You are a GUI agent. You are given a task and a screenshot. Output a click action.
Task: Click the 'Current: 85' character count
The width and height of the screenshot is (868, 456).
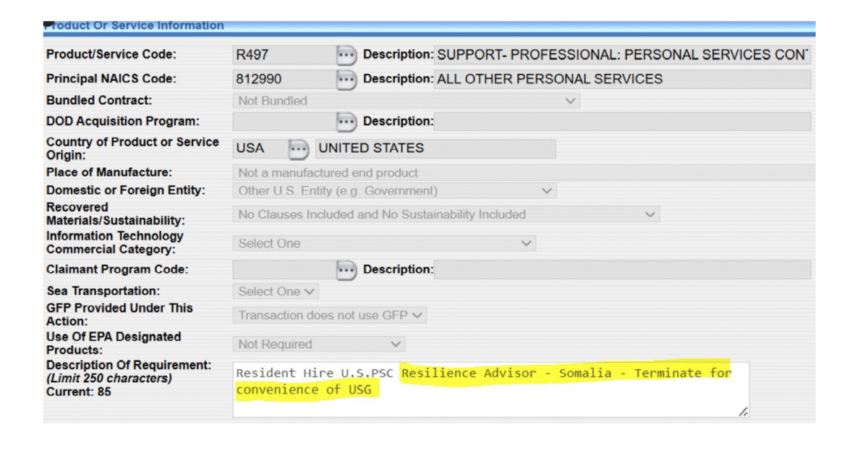pos(79,392)
